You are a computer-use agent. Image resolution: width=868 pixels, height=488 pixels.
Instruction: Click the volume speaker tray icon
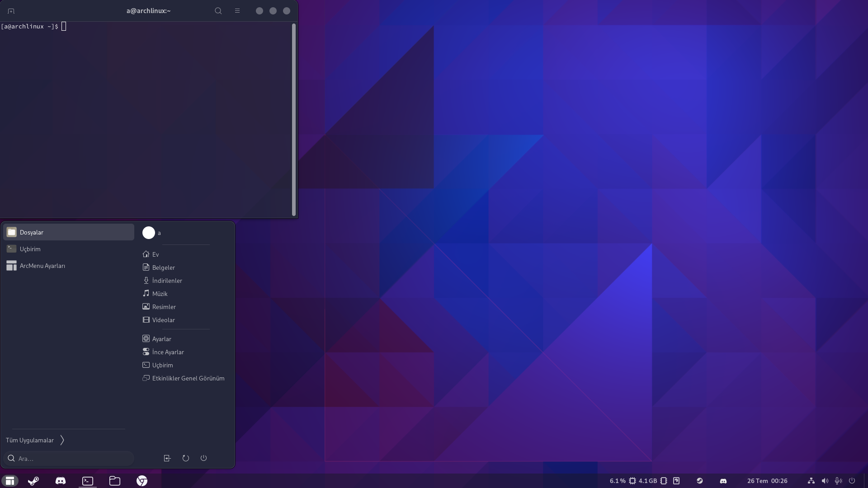point(825,481)
